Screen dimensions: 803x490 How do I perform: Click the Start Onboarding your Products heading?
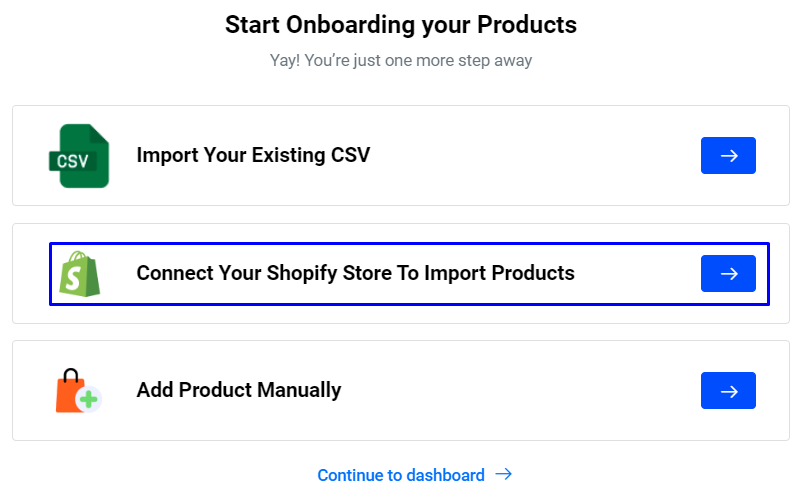pyautogui.click(x=401, y=24)
